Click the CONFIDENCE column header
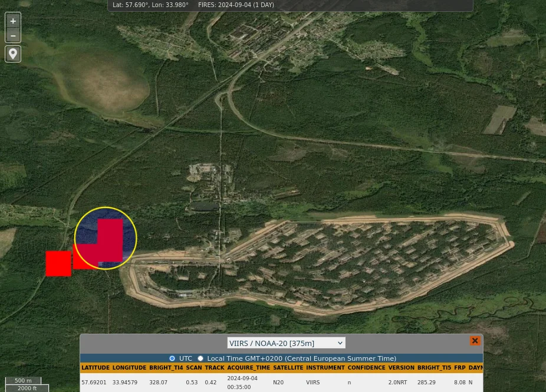 tap(366, 368)
